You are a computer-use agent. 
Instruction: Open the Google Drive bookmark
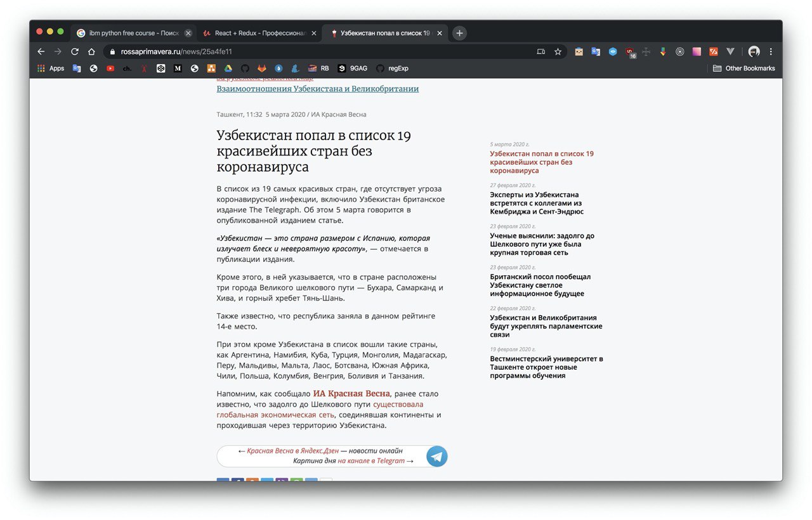(228, 68)
